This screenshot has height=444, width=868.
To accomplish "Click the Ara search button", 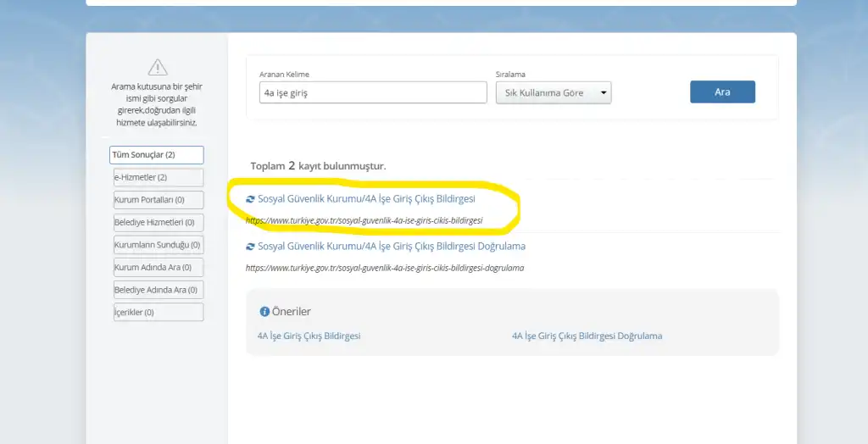I will point(722,92).
